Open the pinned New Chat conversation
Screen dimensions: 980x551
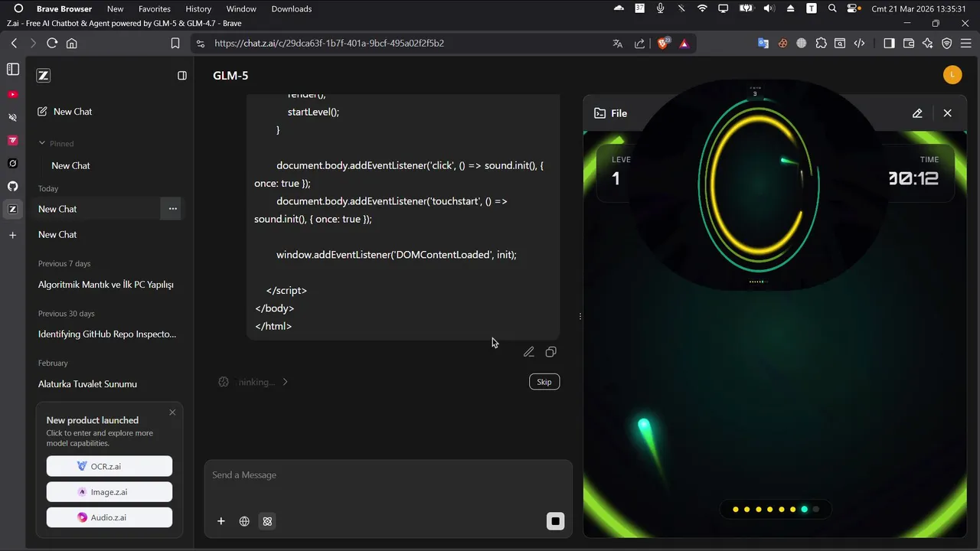[x=70, y=165]
